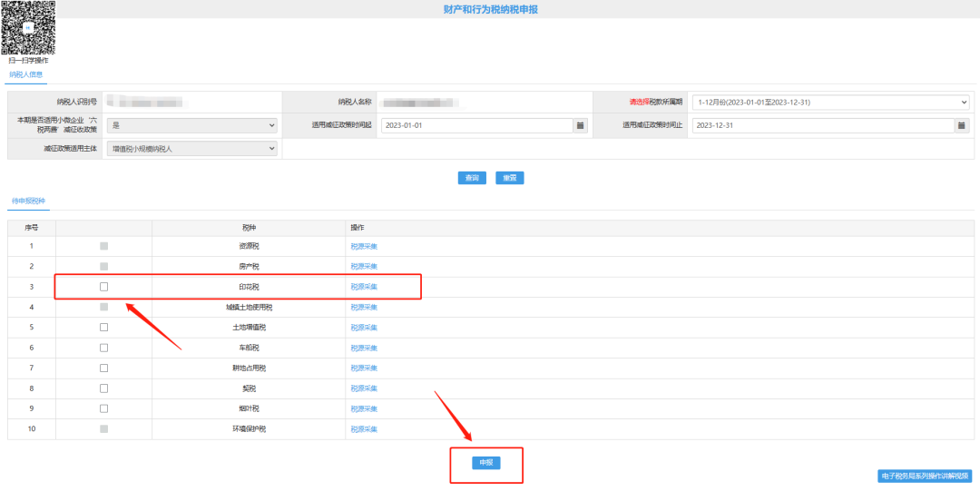Open calendar icon for policy start date
The image size is (980, 501).
coord(581,125)
